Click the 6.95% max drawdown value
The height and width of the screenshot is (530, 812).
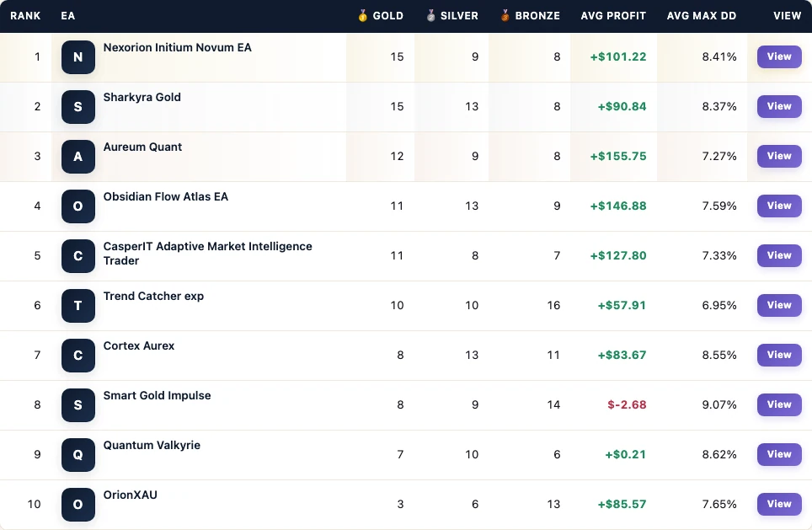coord(719,306)
